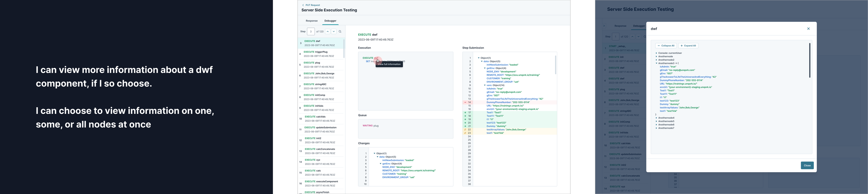Click the Step Submission panel scrollbar

556,65
